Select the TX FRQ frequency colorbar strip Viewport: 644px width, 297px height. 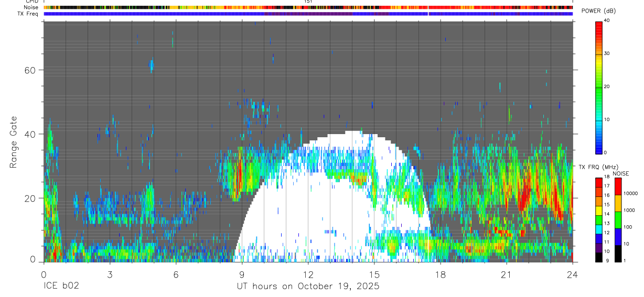coord(599,220)
